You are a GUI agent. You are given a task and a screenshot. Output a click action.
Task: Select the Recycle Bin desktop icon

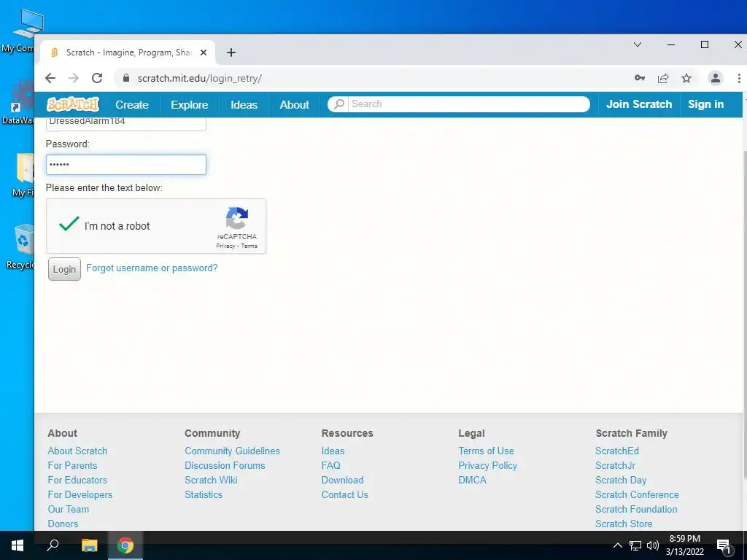pos(20,246)
